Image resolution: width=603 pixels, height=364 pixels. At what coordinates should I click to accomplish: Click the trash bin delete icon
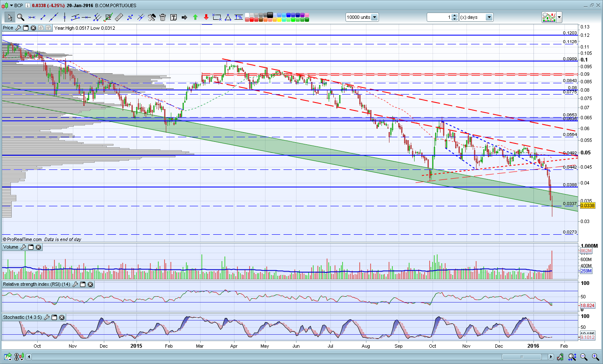pos(162,17)
